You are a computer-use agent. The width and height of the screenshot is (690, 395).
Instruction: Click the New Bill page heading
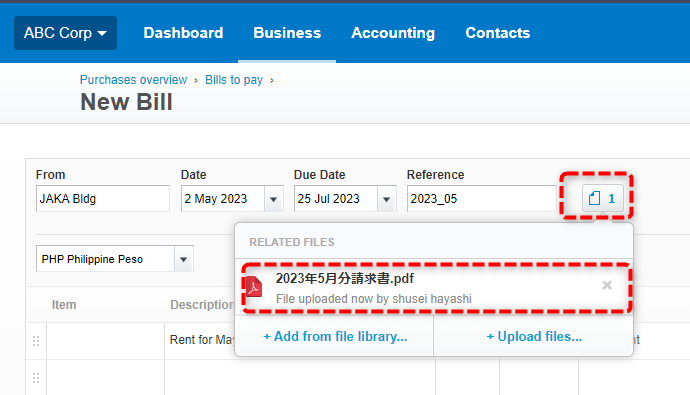(126, 102)
